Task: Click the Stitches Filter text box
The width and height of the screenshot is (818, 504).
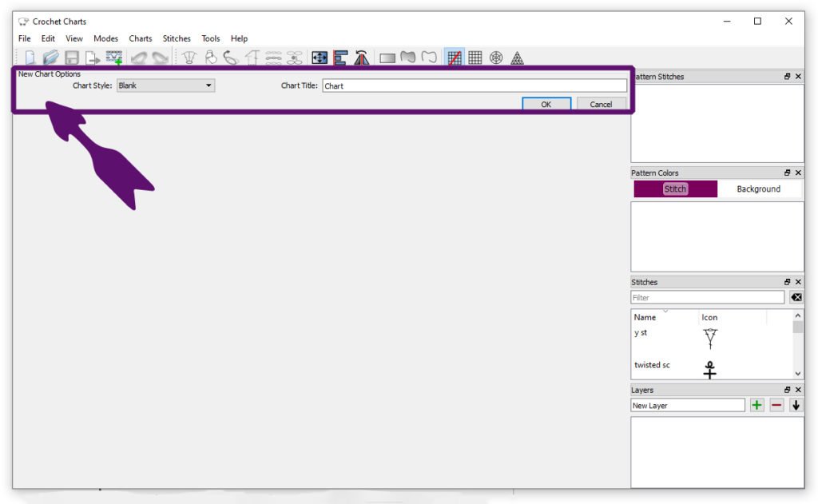Action: click(x=707, y=297)
